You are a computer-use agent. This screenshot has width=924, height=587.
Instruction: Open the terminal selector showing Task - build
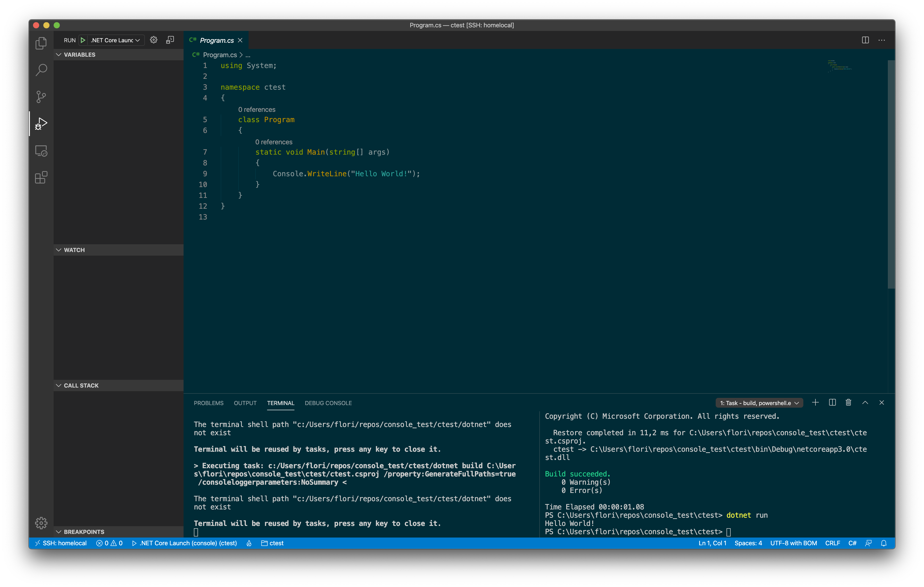(759, 402)
